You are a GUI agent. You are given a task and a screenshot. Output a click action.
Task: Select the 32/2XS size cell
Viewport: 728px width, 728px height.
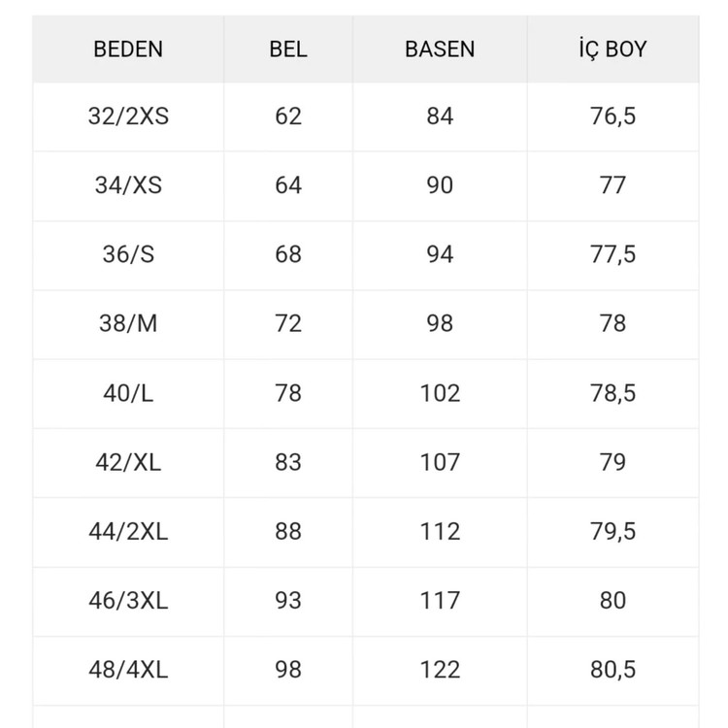[x=128, y=116]
